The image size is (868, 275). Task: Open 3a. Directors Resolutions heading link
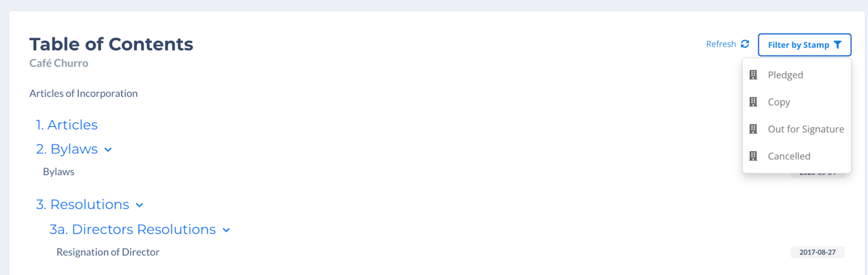click(x=133, y=230)
